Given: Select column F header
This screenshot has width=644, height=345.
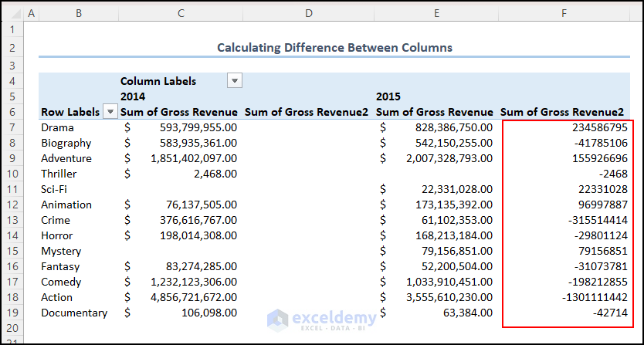Looking at the screenshot, I should (x=564, y=14).
